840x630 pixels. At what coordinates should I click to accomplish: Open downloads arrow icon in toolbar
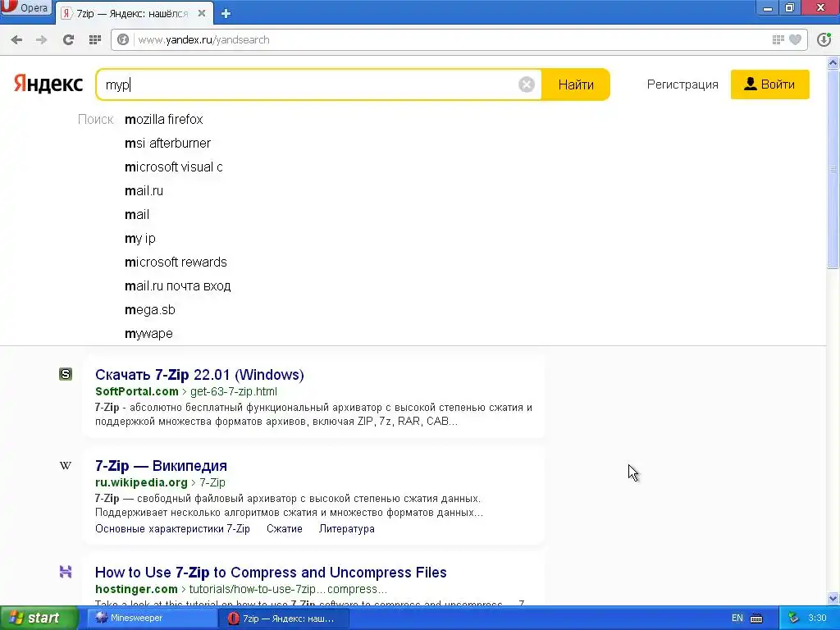coord(824,39)
